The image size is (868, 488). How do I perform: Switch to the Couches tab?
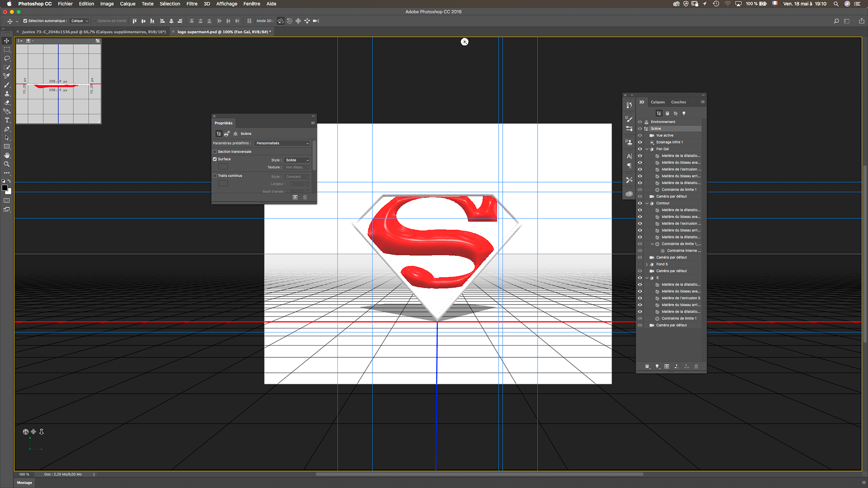(678, 102)
